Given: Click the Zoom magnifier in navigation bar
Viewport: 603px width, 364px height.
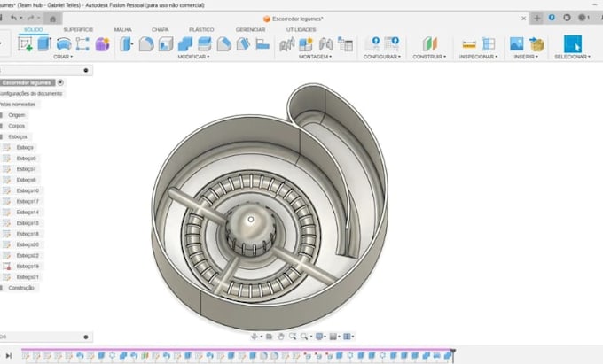Looking at the screenshot, I should pos(293,337).
